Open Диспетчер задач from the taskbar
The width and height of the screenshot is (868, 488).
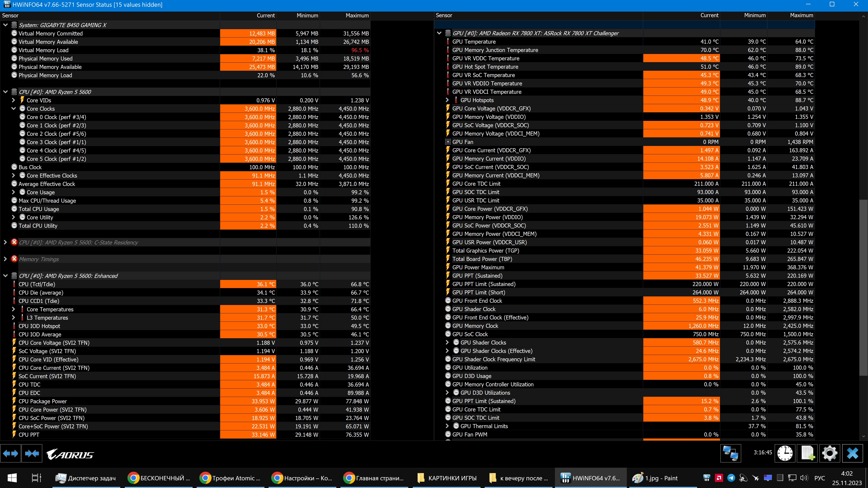pos(86,478)
